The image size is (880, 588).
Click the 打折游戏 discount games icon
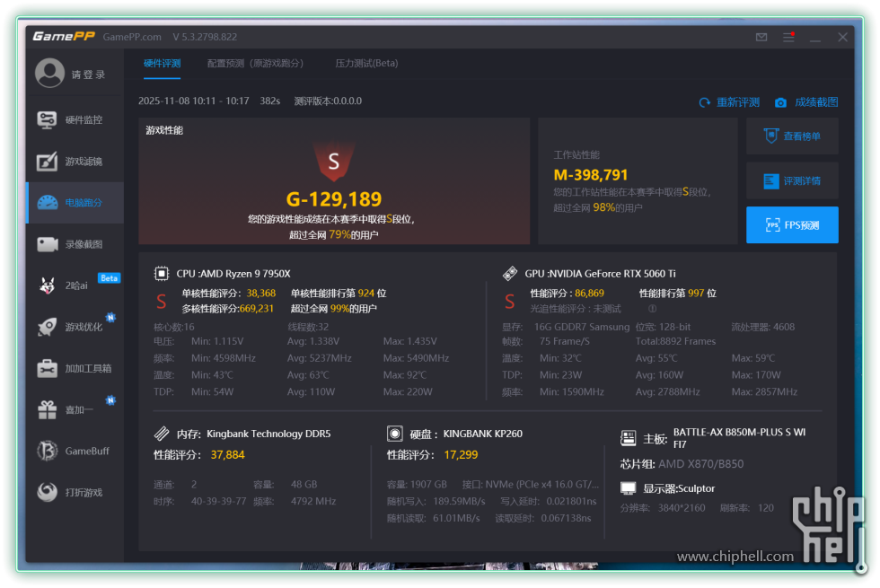pos(48,492)
